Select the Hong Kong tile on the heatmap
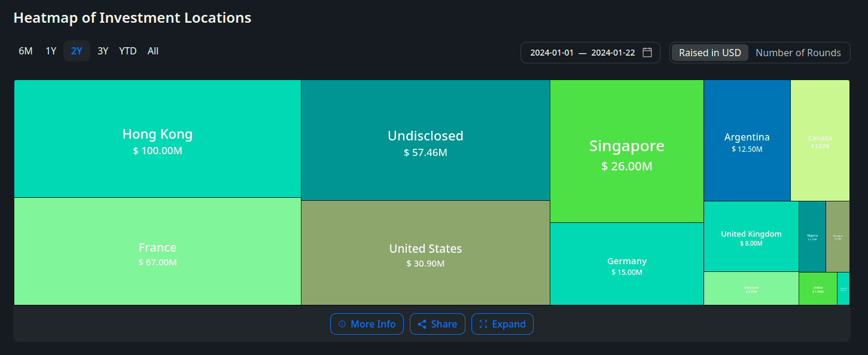Image resolution: width=868 pixels, height=355 pixels. 157,138
